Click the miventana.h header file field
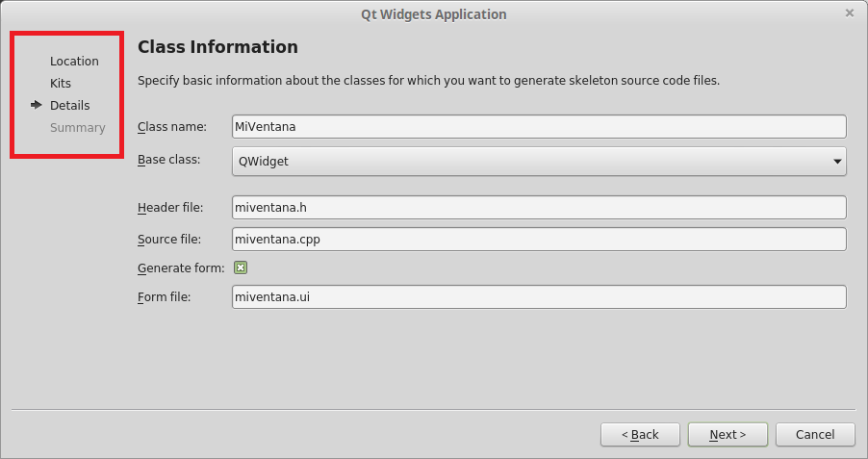 539,208
